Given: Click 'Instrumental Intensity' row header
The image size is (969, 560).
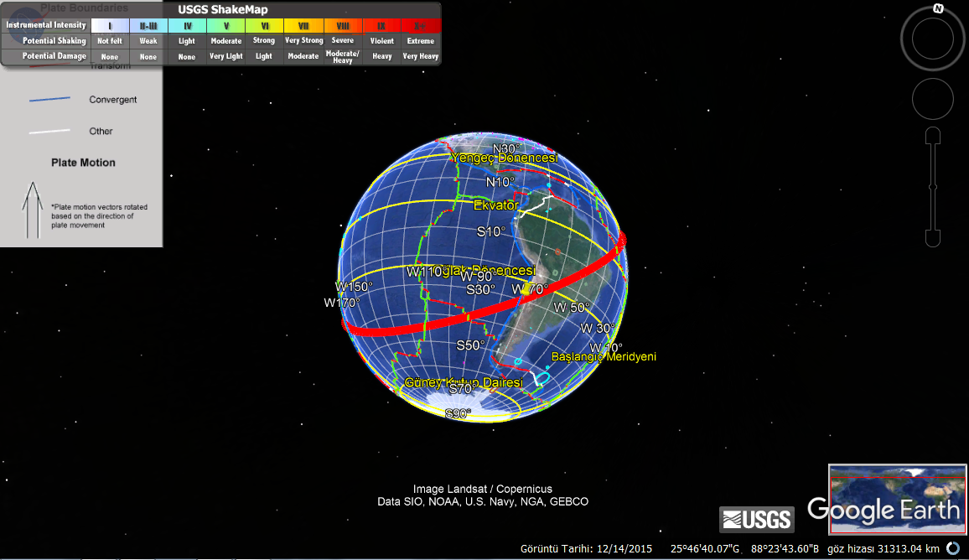Looking at the screenshot, I should [46, 25].
